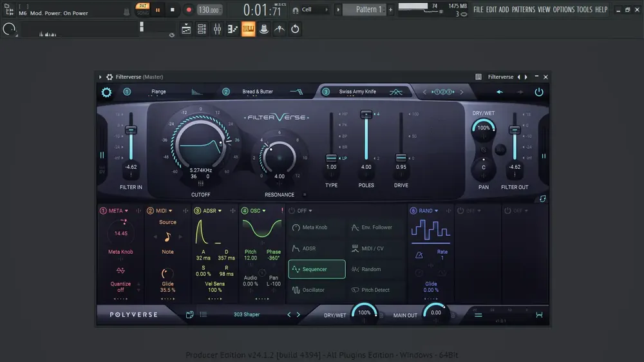Expand the RAND modulator type dropdown
The image size is (644, 362).
(x=436, y=211)
